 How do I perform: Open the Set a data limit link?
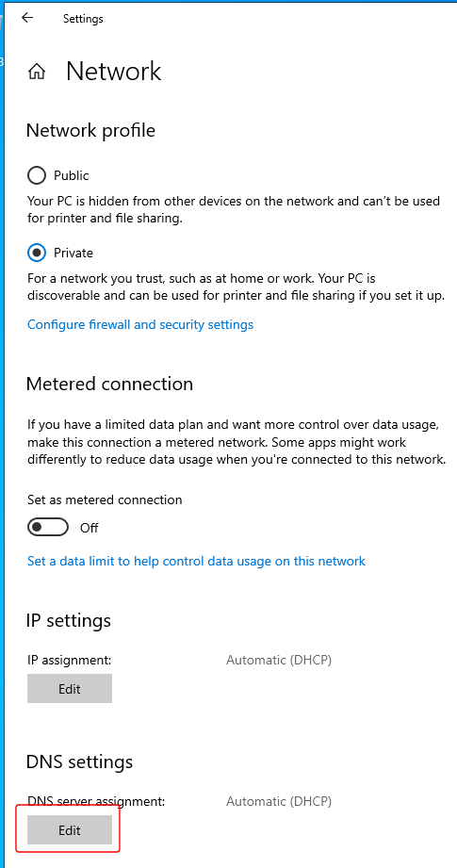[x=196, y=562]
